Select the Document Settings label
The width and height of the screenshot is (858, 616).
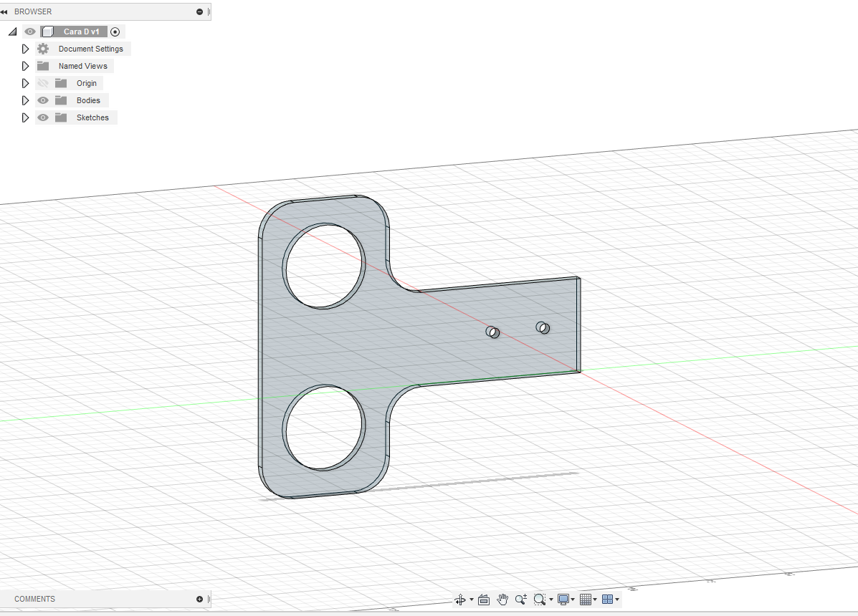(x=91, y=49)
